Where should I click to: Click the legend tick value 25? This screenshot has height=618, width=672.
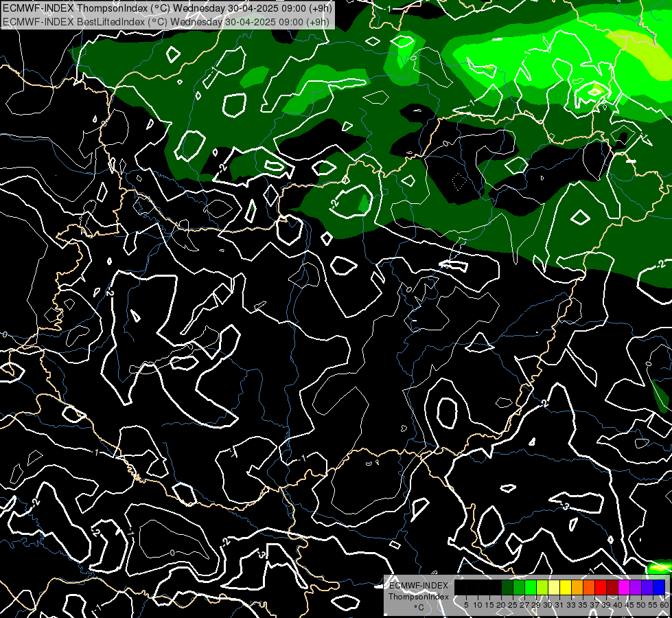513,605
